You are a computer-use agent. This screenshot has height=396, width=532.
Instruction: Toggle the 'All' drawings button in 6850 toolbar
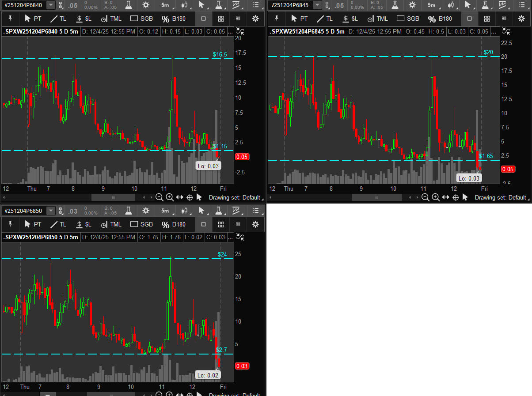238,224
